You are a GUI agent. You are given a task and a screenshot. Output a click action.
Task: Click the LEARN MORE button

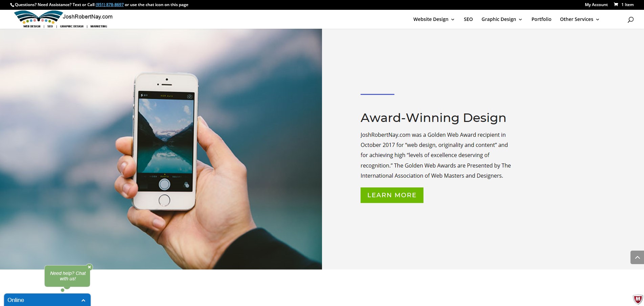click(x=392, y=195)
